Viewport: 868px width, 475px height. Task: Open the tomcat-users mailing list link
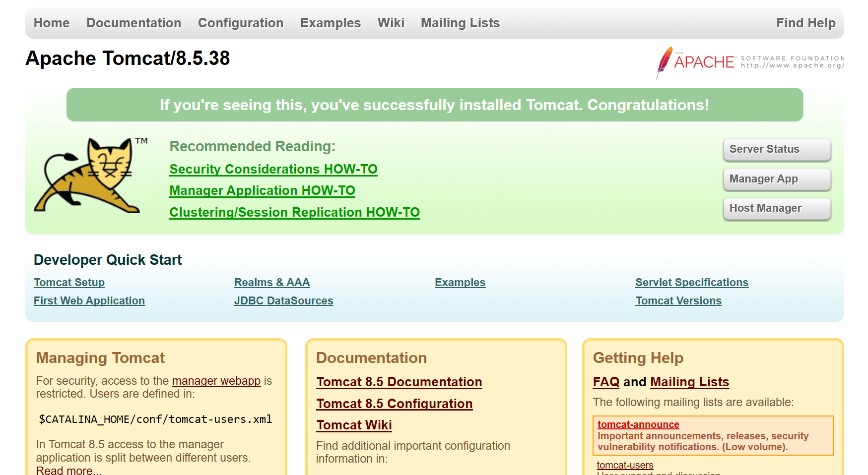(x=625, y=465)
